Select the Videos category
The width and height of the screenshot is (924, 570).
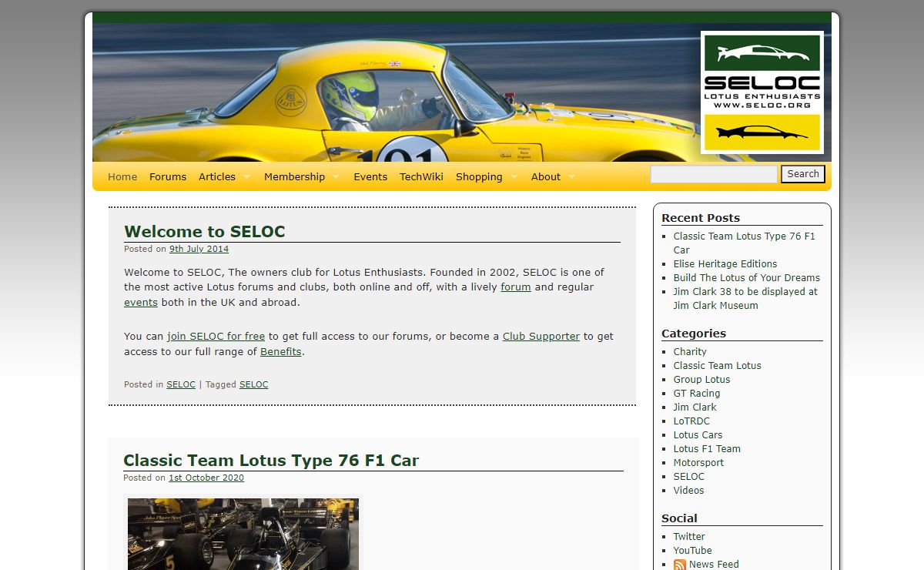(688, 490)
